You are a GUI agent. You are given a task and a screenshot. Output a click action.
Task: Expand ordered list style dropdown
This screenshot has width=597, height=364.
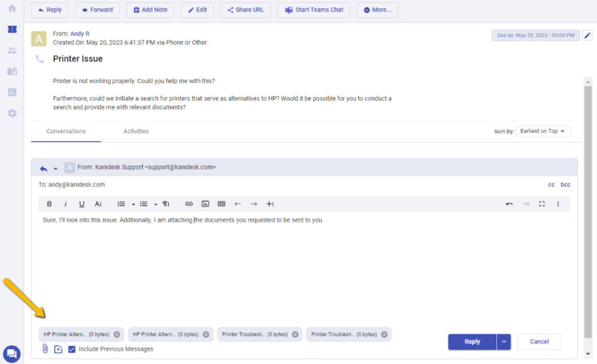(x=134, y=204)
